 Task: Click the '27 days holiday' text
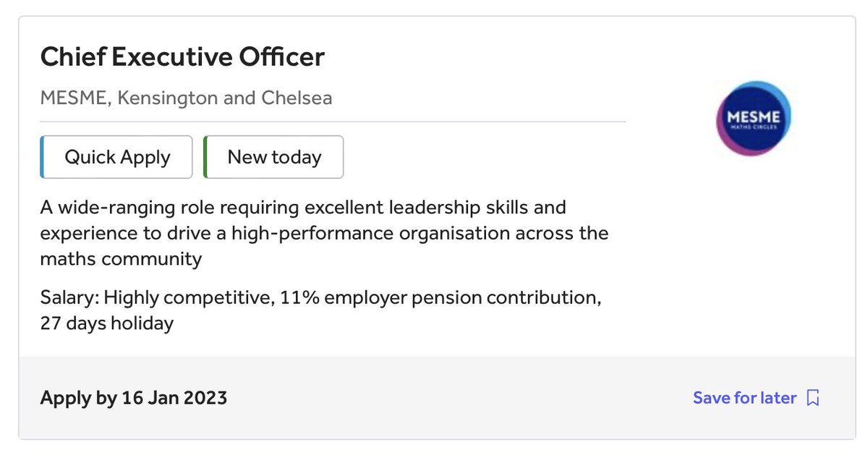click(107, 323)
